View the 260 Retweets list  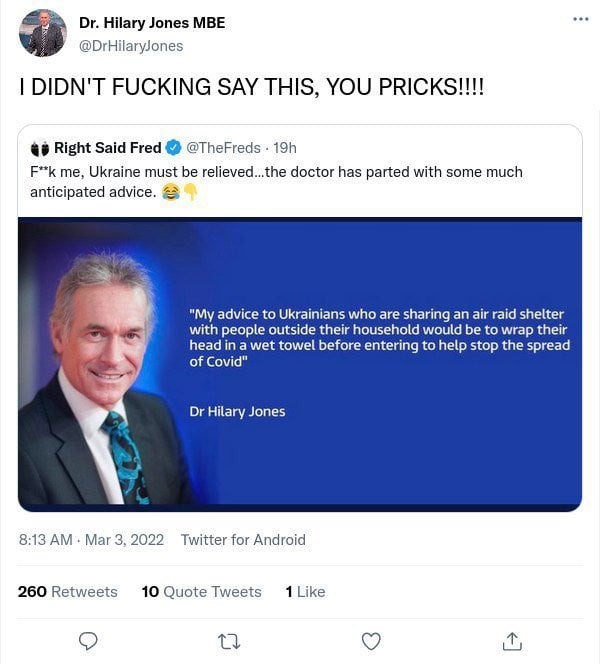tap(67, 591)
